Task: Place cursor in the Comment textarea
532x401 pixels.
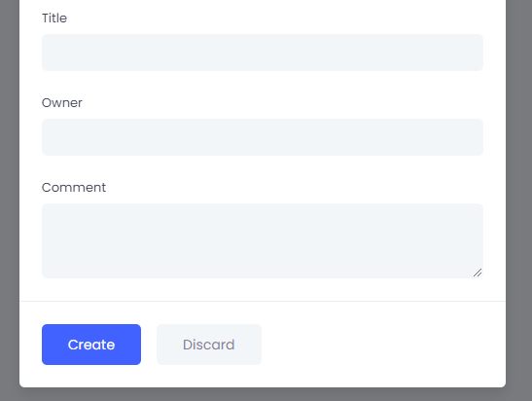Action: [x=263, y=240]
